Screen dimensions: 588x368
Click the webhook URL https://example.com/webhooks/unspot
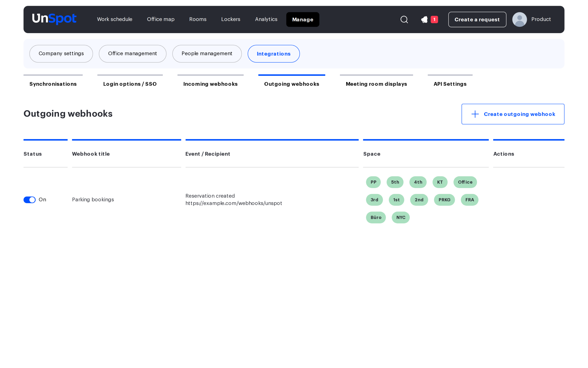click(234, 203)
